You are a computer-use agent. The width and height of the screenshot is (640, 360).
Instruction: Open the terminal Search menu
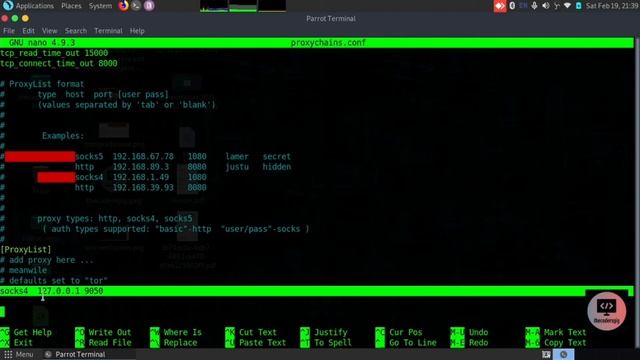[76, 31]
